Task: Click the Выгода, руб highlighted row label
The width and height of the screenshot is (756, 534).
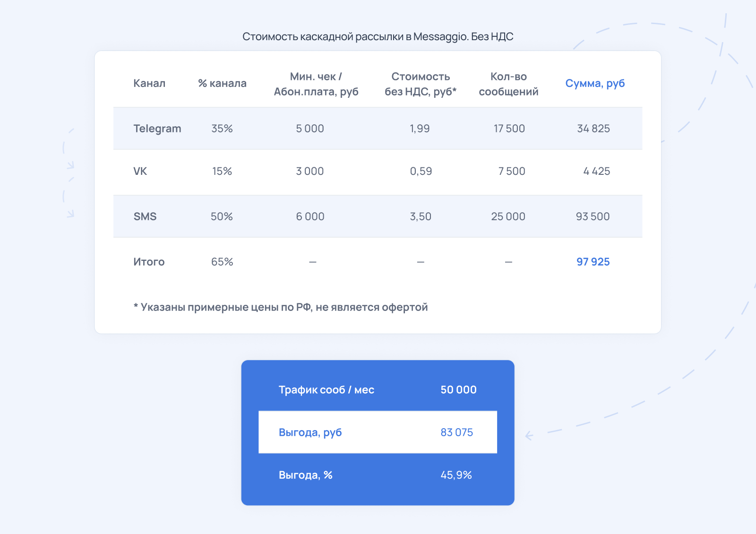Action: tap(310, 433)
